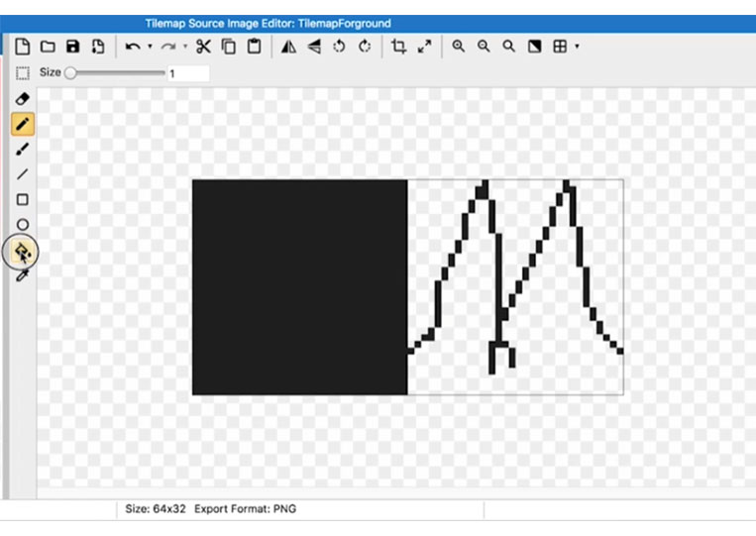This screenshot has height=536, width=756.
Task: Redo the last undone edit
Action: pos(168,47)
